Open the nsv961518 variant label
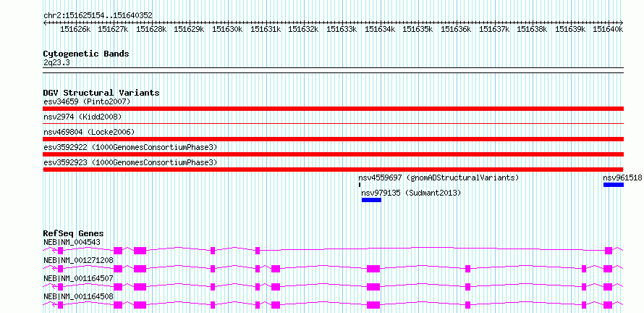The width and height of the screenshot is (644, 313). [622, 178]
